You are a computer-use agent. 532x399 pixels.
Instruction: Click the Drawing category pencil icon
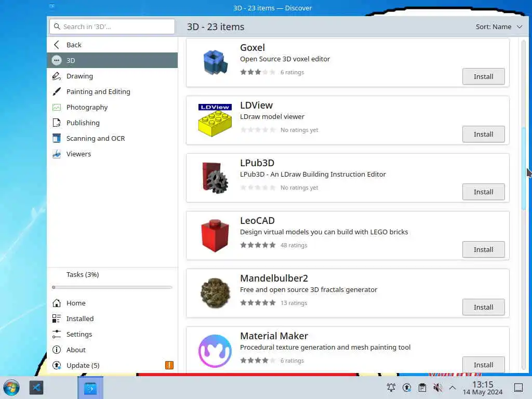(56, 76)
